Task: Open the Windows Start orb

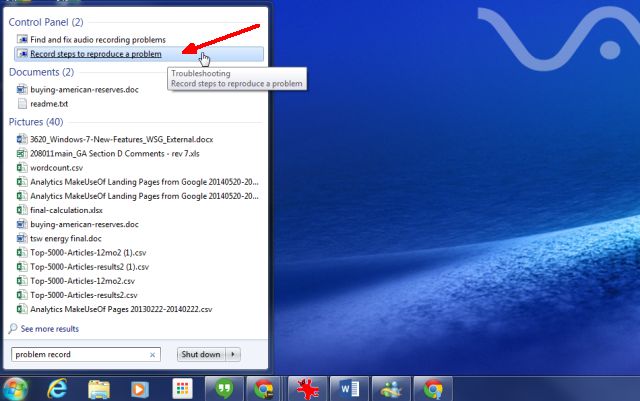Action: tap(15, 388)
